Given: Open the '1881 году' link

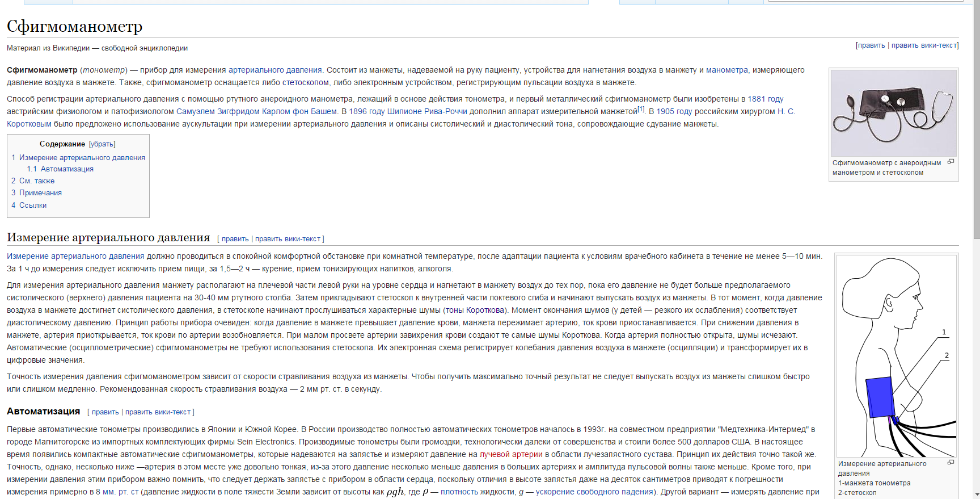Looking at the screenshot, I should point(765,99).
